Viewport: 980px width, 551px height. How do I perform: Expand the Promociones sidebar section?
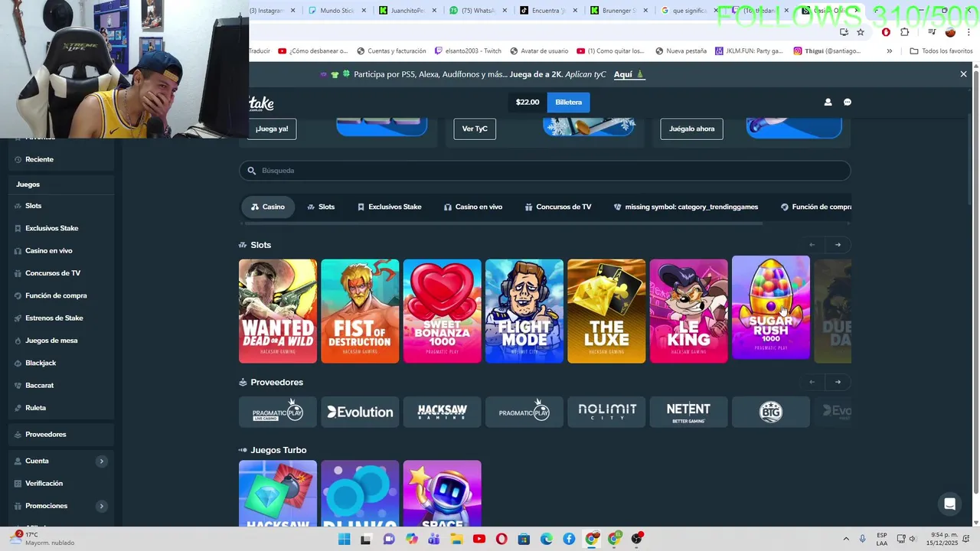101,506
